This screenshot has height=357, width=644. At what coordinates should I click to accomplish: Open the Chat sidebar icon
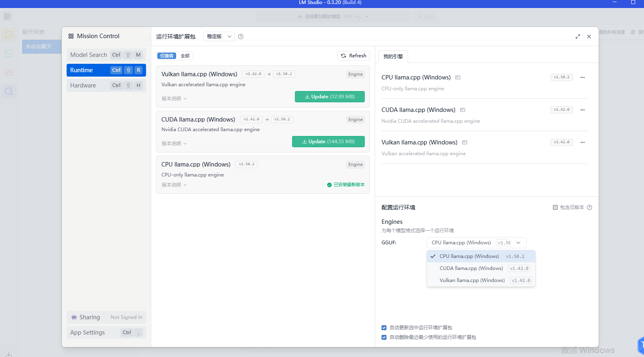[x=9, y=35]
